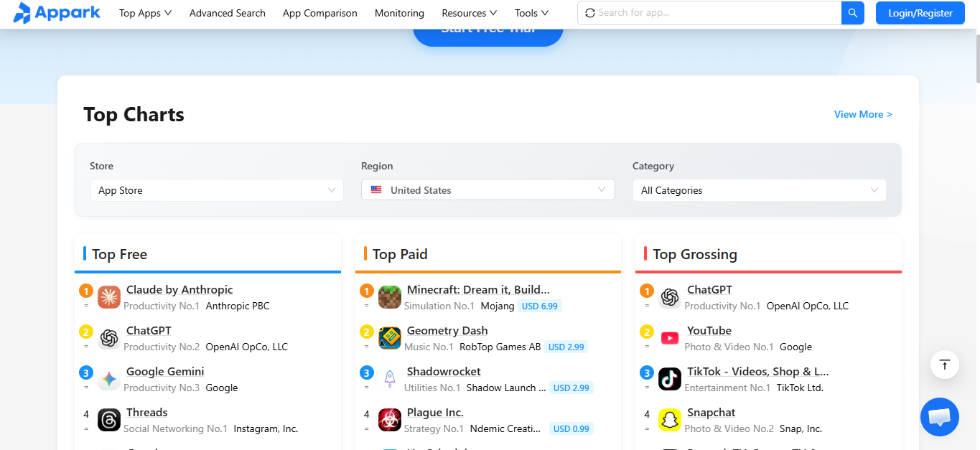This screenshot has height=450, width=980.
Task: Expand the All Categories dropdown
Action: tap(759, 189)
